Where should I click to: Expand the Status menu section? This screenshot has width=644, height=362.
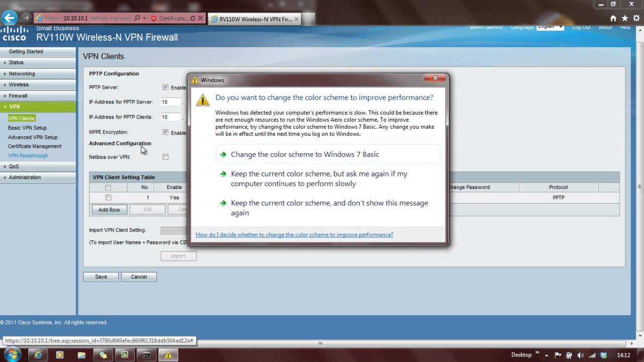tap(38, 62)
